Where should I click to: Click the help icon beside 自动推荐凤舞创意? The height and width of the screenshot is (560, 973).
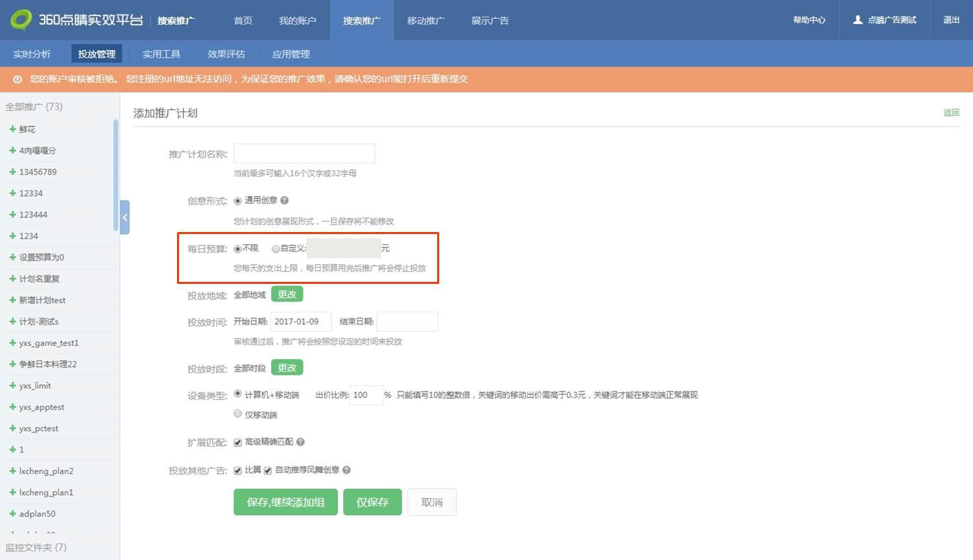(346, 470)
